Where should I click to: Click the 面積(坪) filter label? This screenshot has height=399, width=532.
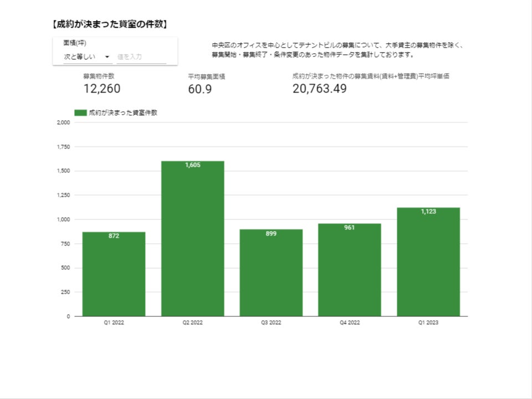point(75,43)
